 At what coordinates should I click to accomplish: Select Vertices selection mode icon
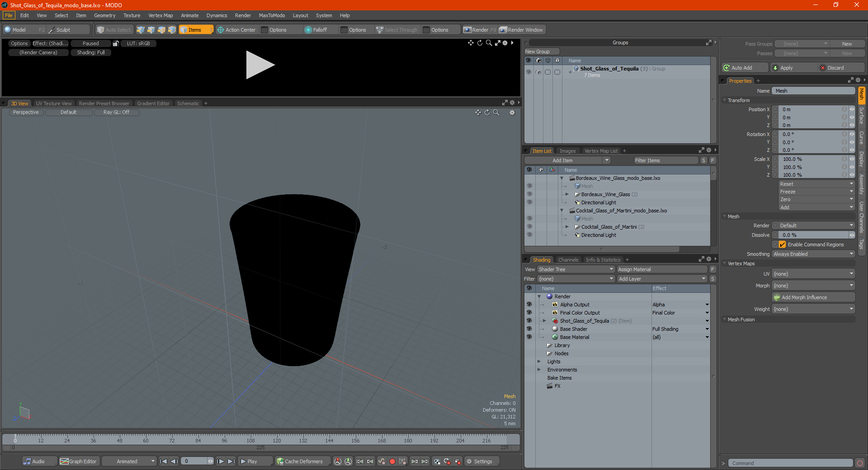click(141, 30)
